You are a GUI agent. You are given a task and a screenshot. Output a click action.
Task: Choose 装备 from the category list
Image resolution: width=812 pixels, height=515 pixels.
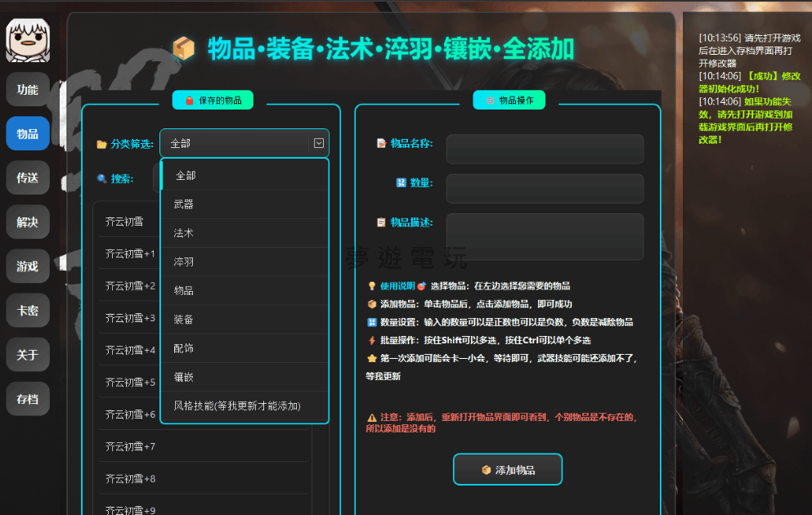pos(245,320)
